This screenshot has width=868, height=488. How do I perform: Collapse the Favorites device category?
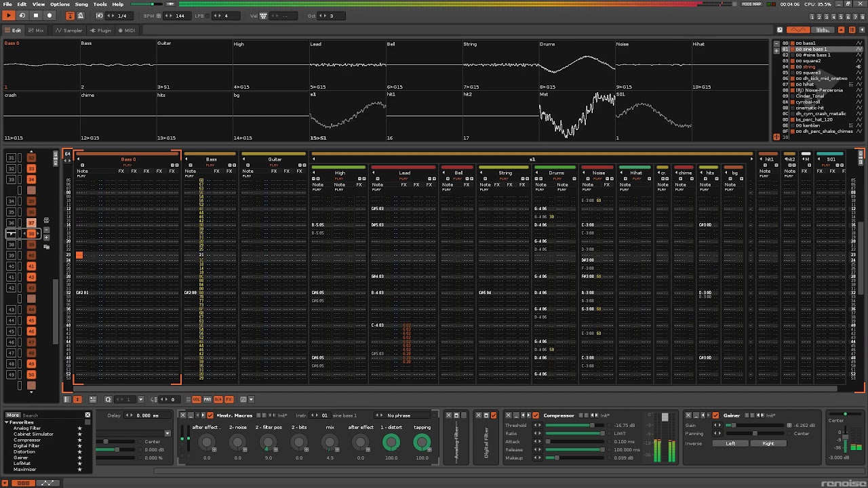(x=7, y=422)
